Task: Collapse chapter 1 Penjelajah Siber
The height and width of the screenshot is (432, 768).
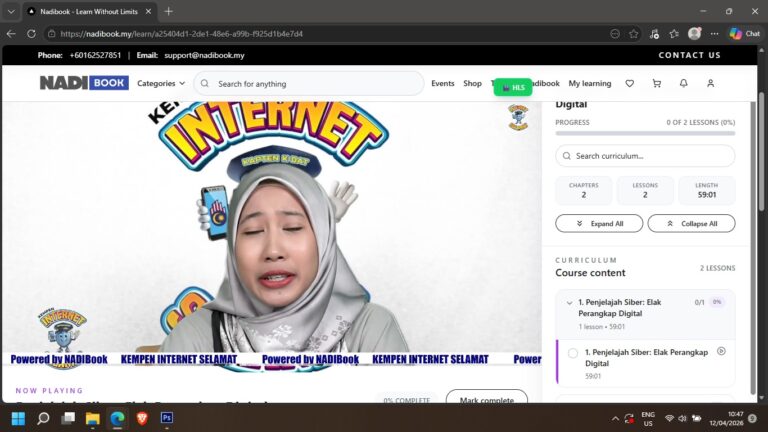Action: click(x=569, y=302)
